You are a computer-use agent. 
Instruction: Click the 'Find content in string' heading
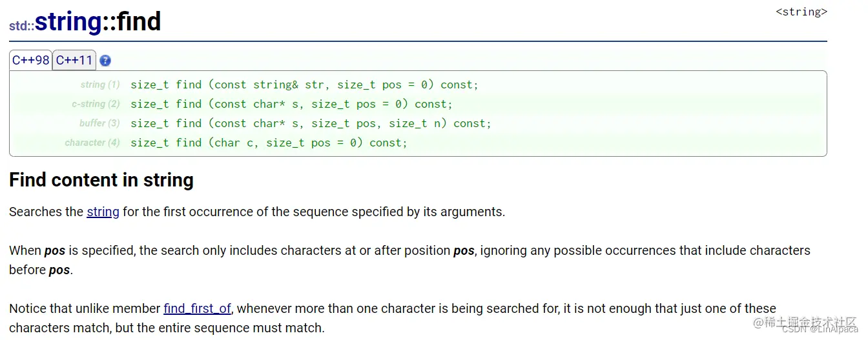101,179
